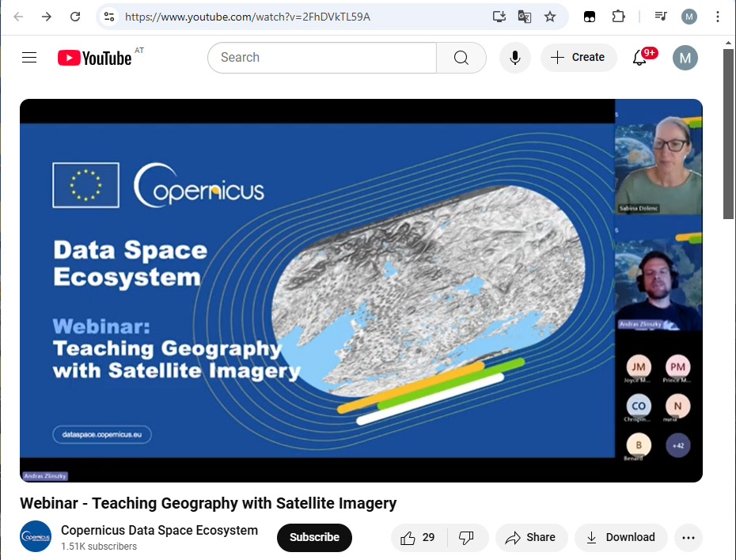Click the YouTube logo to go home
This screenshot has height=560, width=736.
coord(94,59)
